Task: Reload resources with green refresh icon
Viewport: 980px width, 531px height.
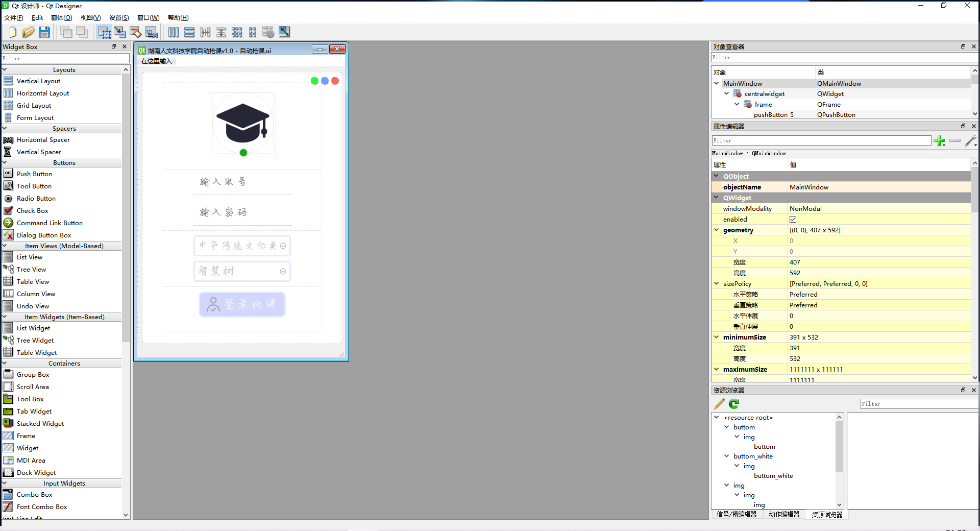Action: [x=734, y=404]
